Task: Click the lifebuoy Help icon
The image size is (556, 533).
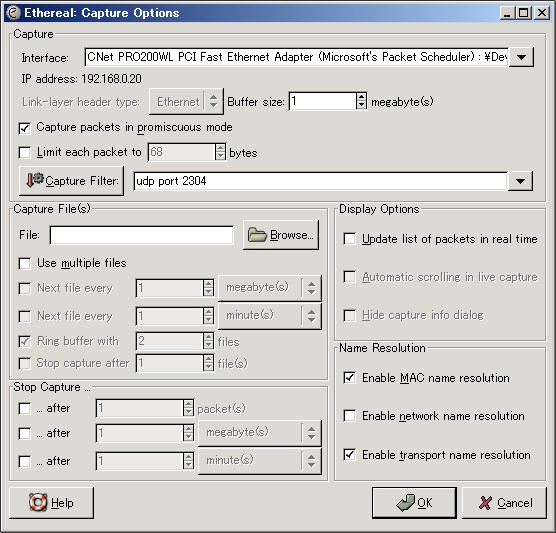Action: pyautogui.click(x=38, y=502)
